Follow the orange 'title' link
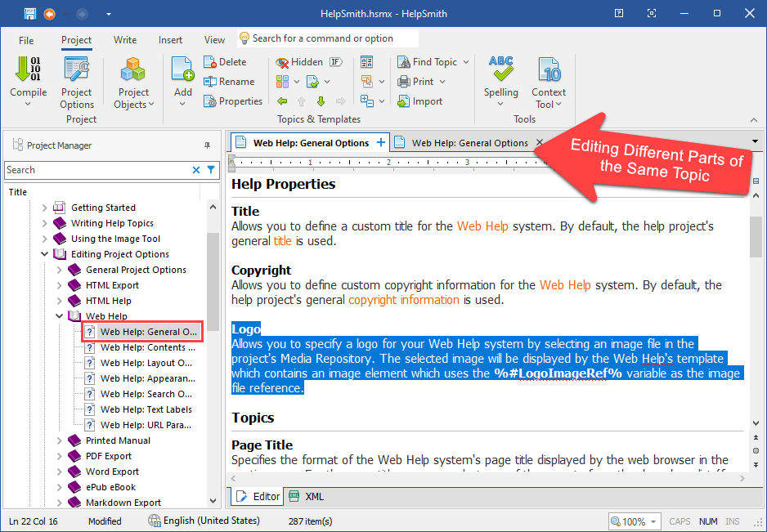 pyautogui.click(x=283, y=240)
